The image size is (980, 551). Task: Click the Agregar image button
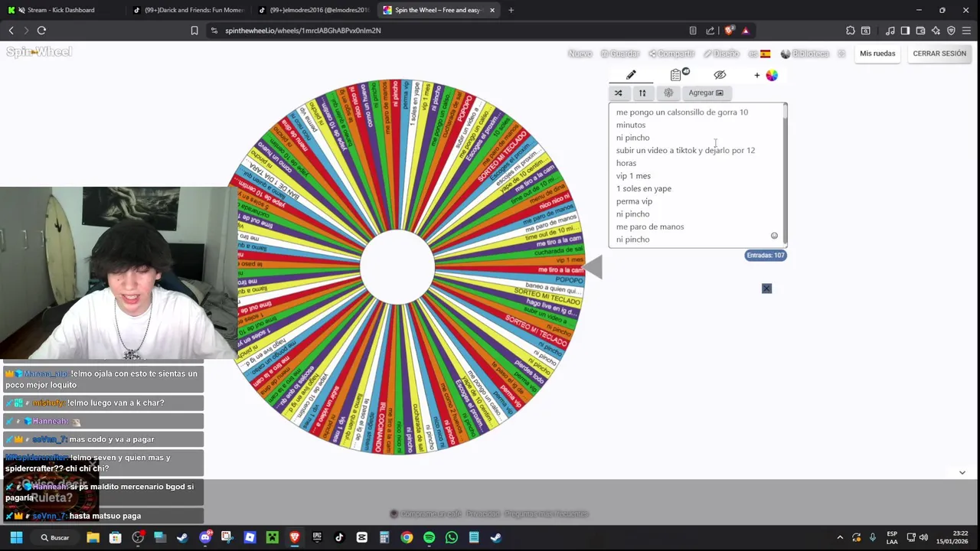point(705,93)
